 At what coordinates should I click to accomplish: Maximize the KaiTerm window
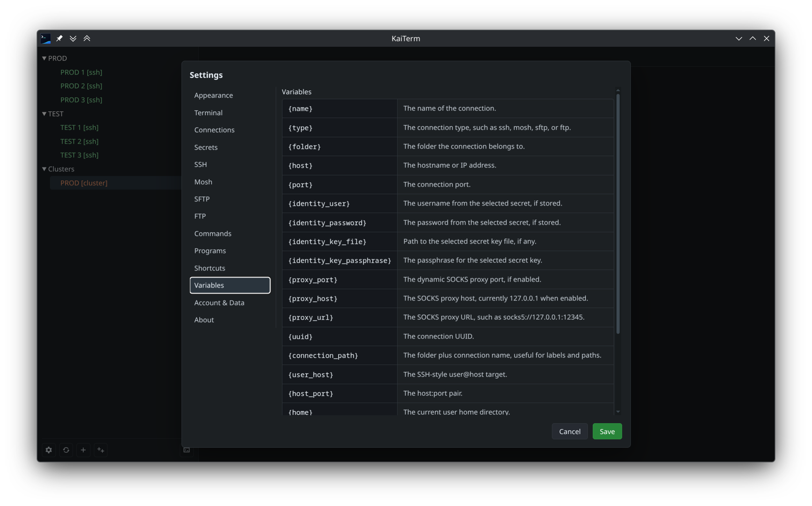point(752,38)
